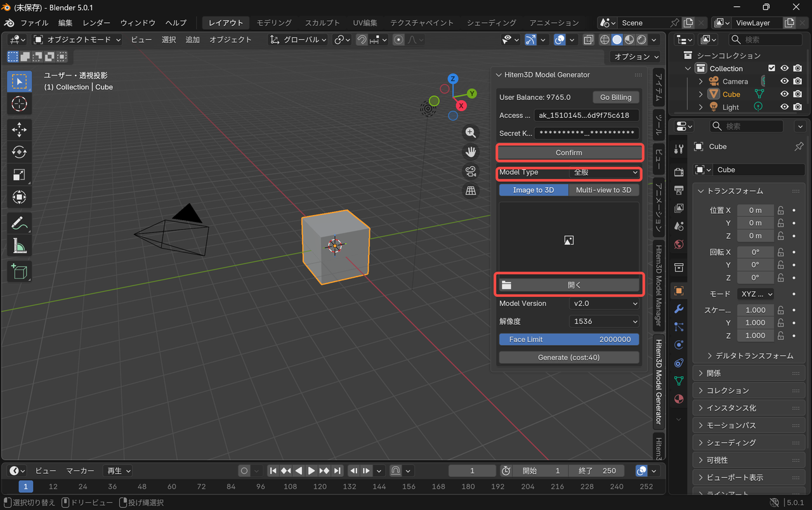Toggle visibility of the Light object
This screenshot has height=510, width=812.
tap(785, 107)
